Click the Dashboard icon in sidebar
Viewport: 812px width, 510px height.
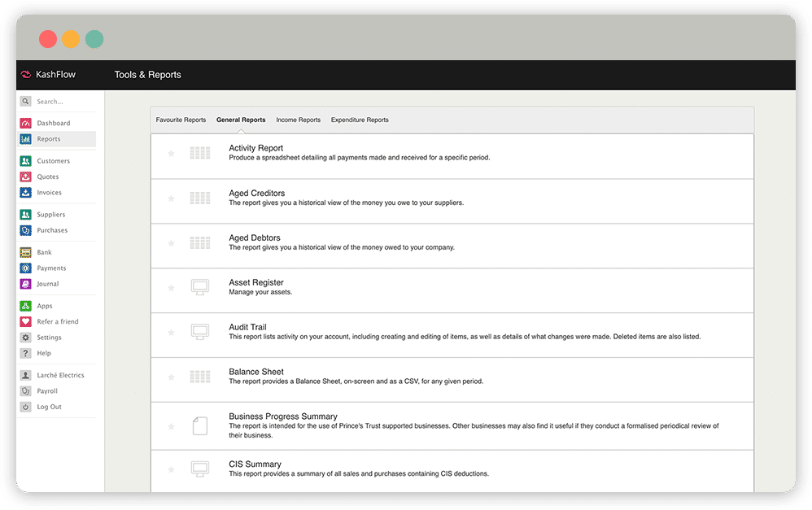[x=26, y=124]
